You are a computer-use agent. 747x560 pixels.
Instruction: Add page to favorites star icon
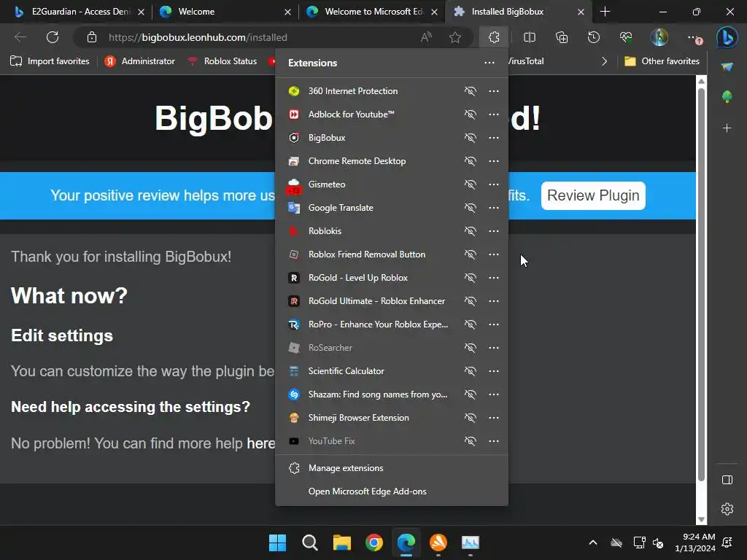pyautogui.click(x=455, y=37)
